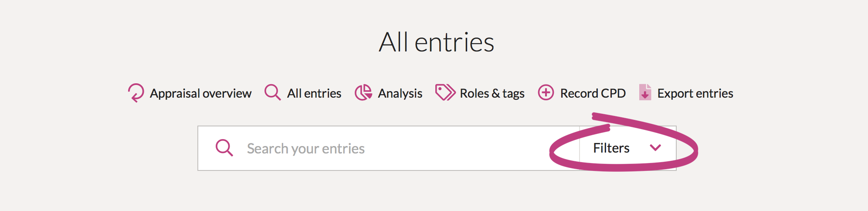This screenshot has width=868, height=211.
Task: Open the Roles & tags text link
Action: (x=492, y=93)
